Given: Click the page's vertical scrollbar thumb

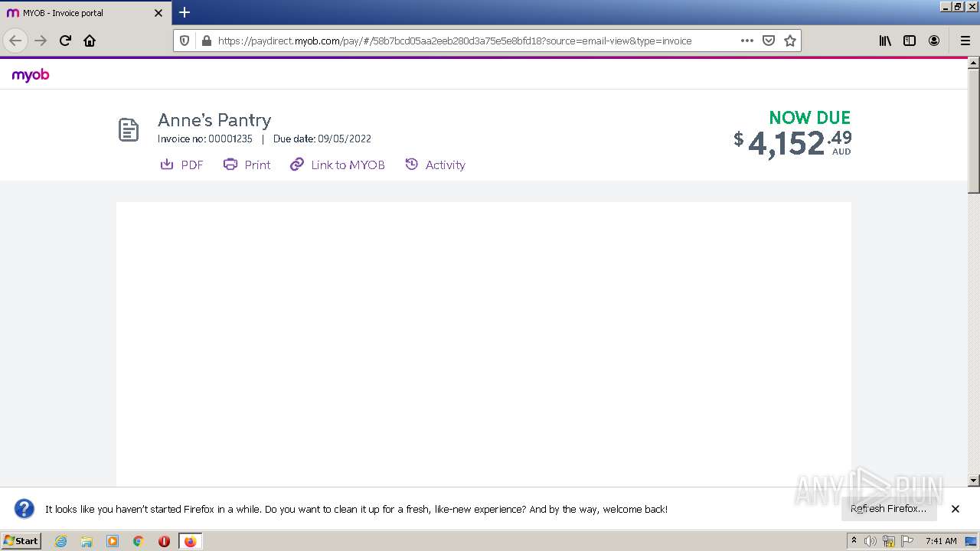Looking at the screenshot, I should tap(974, 131).
